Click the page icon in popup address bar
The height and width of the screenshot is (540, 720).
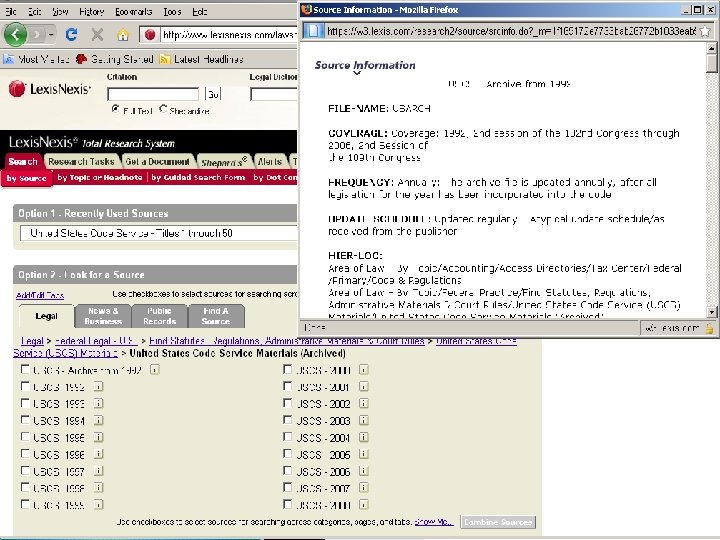[312, 31]
